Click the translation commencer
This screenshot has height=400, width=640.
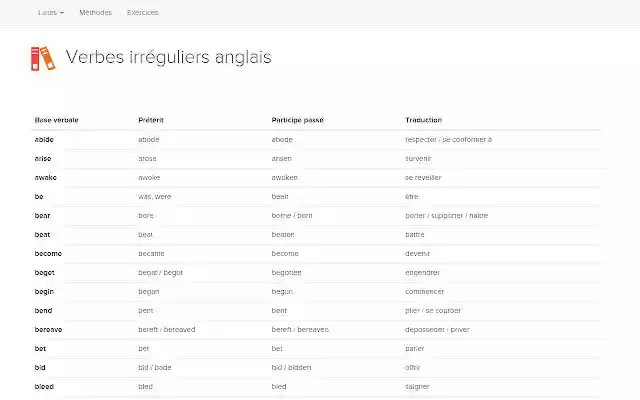coord(425,291)
